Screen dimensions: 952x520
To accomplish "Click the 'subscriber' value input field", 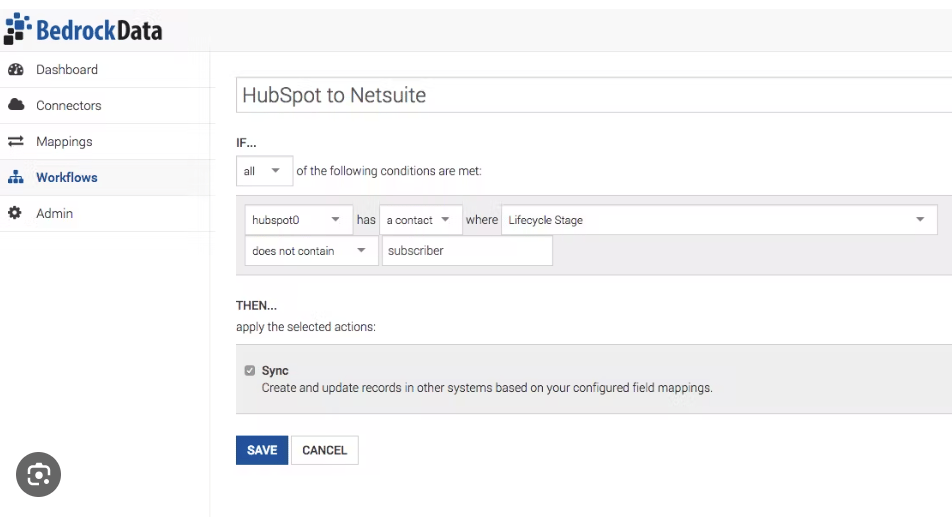I will [x=467, y=251].
